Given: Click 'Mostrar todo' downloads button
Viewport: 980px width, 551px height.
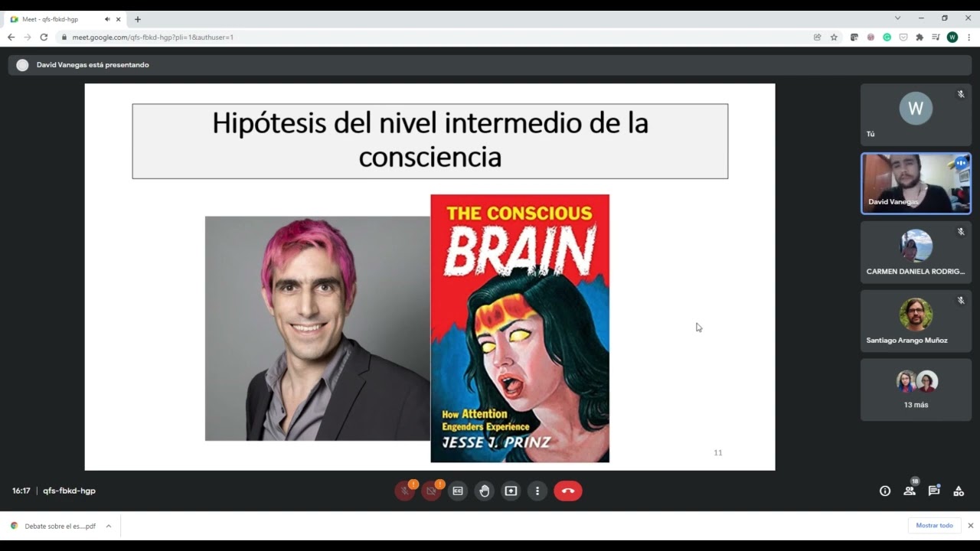Looking at the screenshot, I should tap(934, 526).
